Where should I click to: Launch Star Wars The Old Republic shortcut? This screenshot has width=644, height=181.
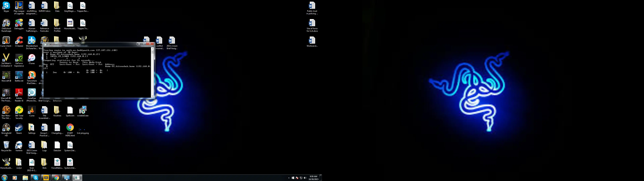pyautogui.click(x=6, y=112)
